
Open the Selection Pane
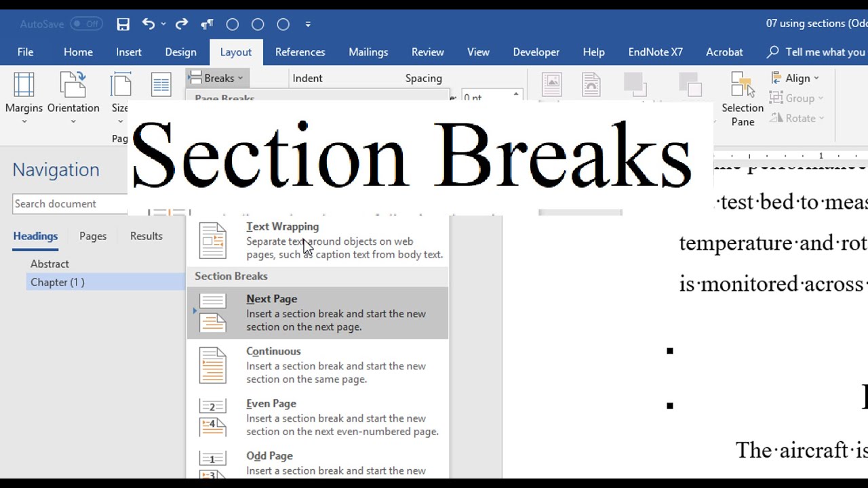(x=743, y=98)
